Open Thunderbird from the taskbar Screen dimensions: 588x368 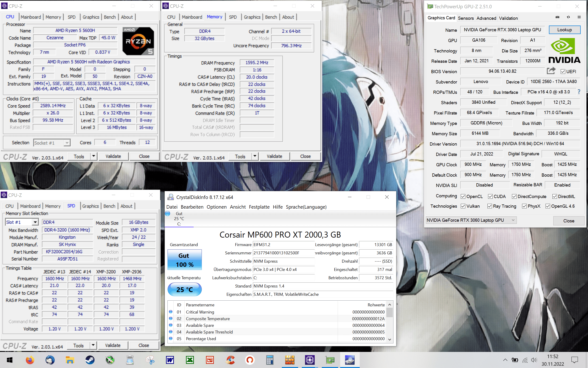point(50,360)
